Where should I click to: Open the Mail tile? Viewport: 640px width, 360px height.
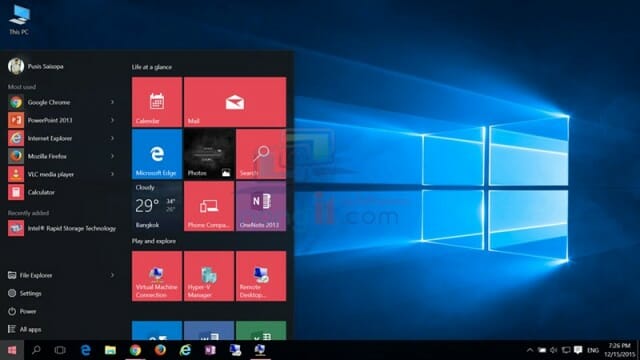(x=235, y=102)
